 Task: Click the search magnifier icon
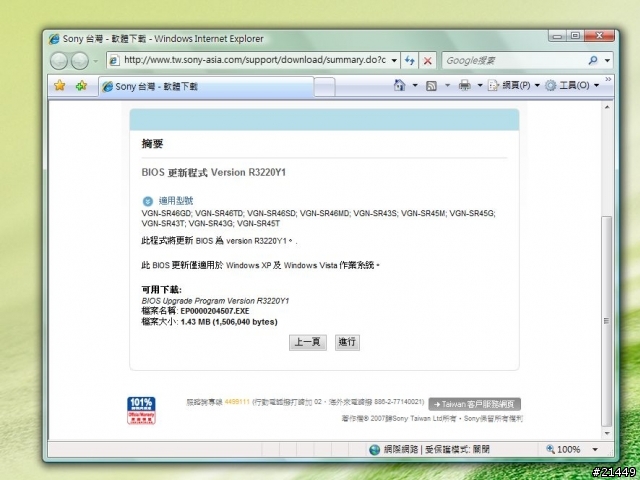(x=593, y=60)
